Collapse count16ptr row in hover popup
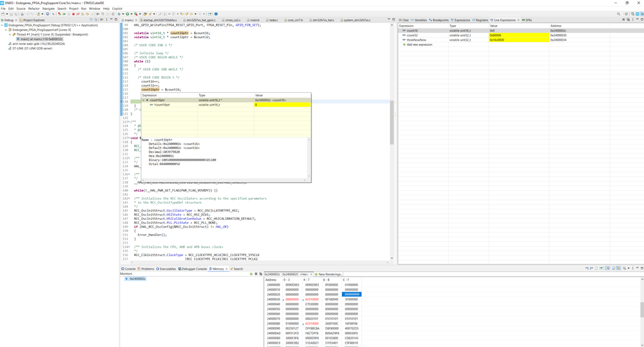The width and height of the screenshot is (644, 347). pyautogui.click(x=143, y=100)
